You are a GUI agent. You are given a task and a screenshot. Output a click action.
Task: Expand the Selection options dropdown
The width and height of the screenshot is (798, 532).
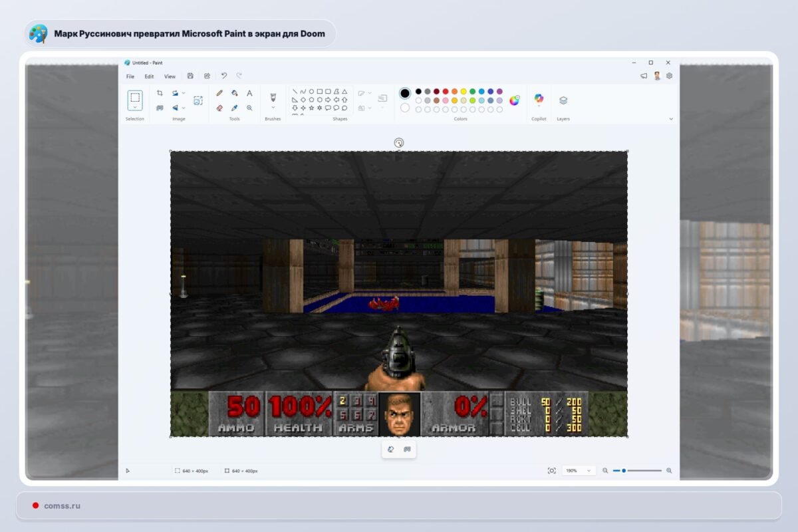tap(135, 107)
